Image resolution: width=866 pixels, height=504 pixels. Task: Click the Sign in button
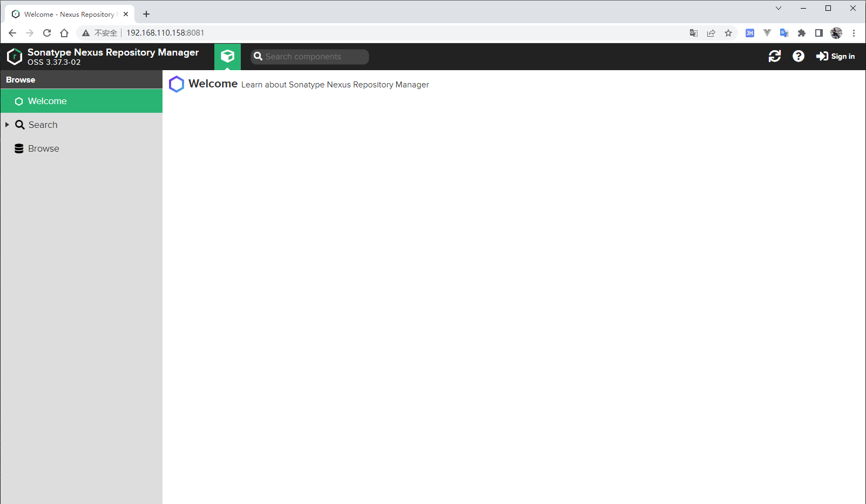click(835, 56)
